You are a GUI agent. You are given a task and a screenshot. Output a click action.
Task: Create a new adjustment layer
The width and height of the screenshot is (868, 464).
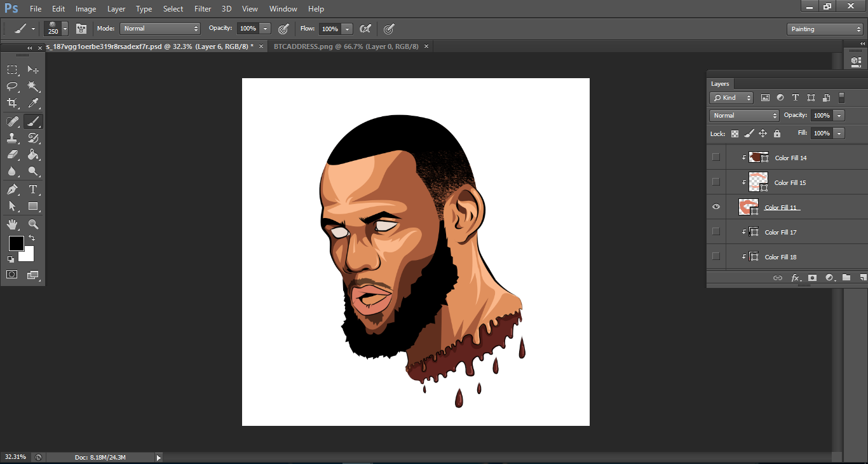tap(829, 278)
